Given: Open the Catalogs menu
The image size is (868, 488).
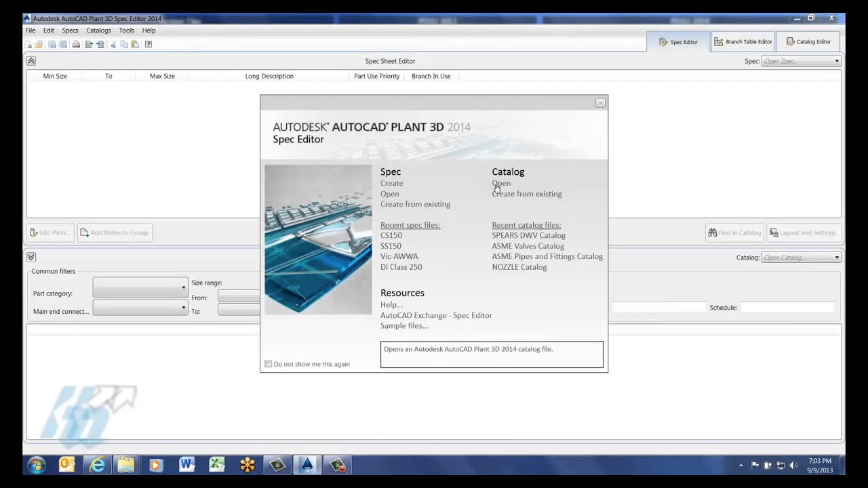Looking at the screenshot, I should click(x=98, y=30).
